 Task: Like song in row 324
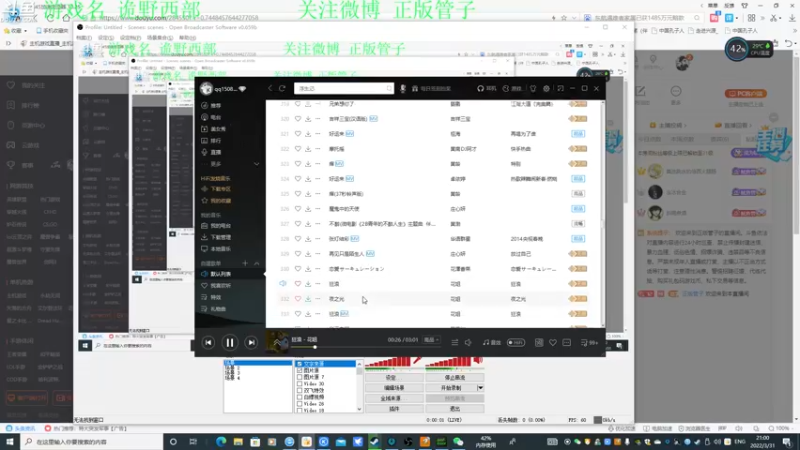click(x=298, y=179)
